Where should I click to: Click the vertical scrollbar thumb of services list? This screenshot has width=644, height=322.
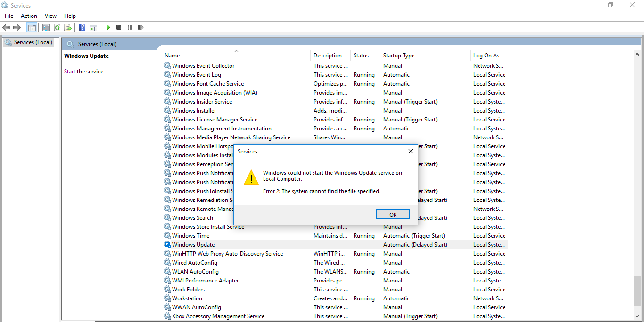pyautogui.click(x=637, y=291)
